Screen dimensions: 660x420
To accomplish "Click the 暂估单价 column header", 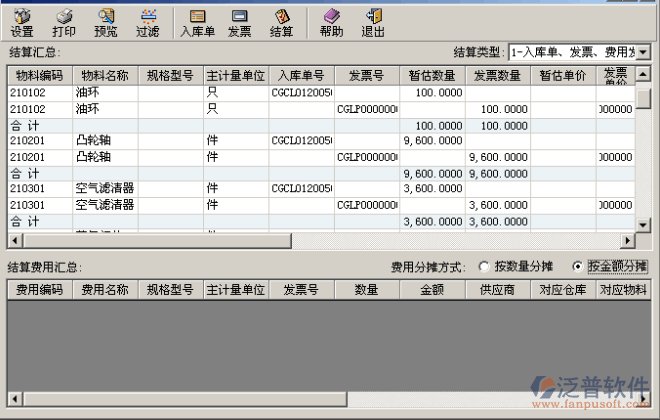I will pyautogui.click(x=563, y=76).
